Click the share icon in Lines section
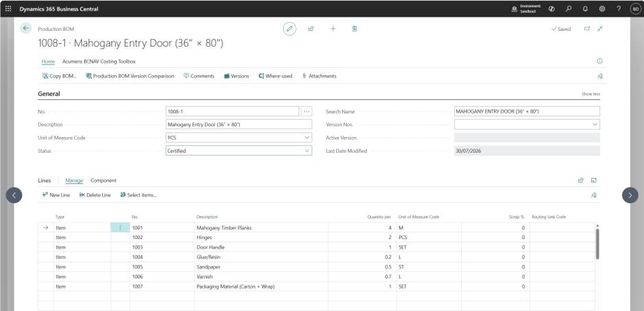This screenshot has width=644, height=311. coord(581,180)
